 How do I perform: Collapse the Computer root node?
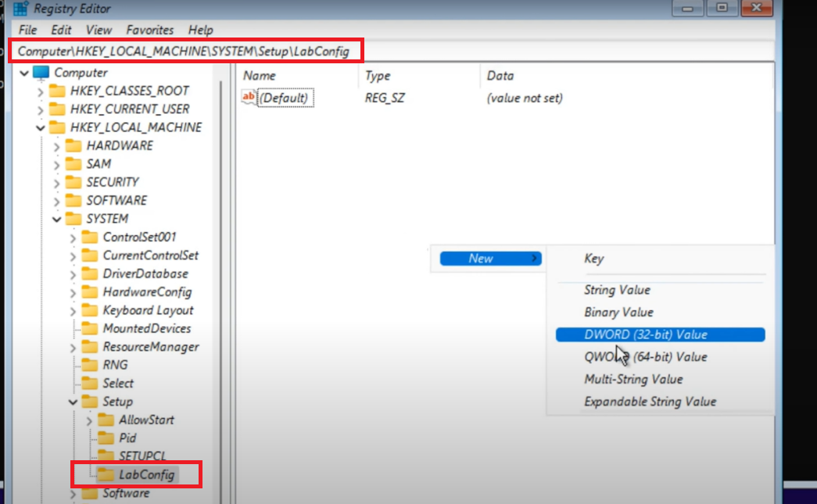24,73
